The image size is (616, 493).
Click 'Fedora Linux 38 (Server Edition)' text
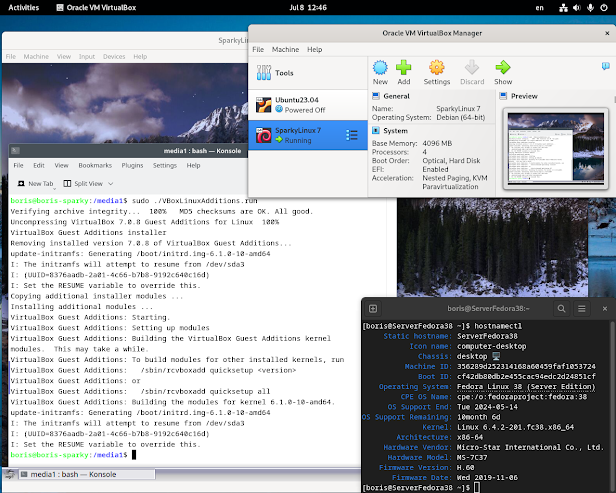click(526, 387)
